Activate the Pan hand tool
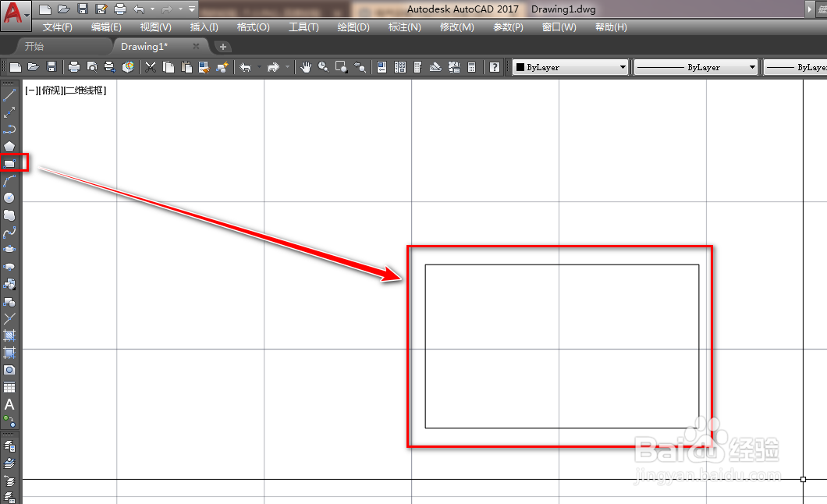This screenshot has width=827, height=504. click(x=306, y=67)
